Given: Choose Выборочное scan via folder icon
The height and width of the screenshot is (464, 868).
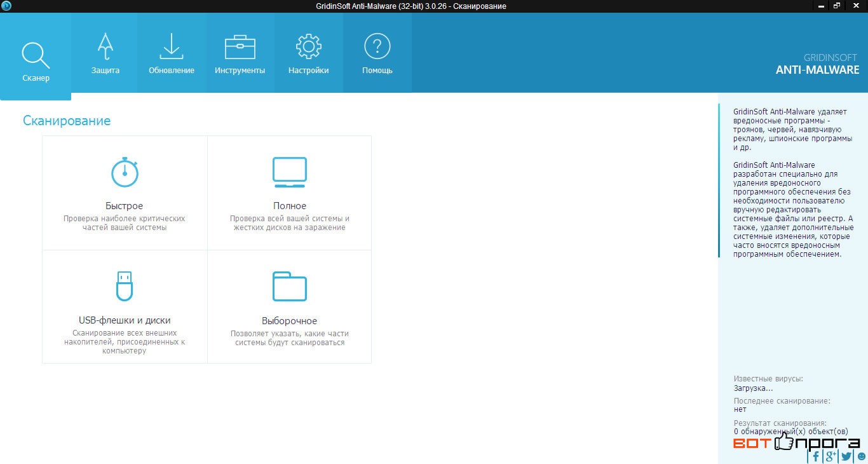Looking at the screenshot, I should (289, 286).
